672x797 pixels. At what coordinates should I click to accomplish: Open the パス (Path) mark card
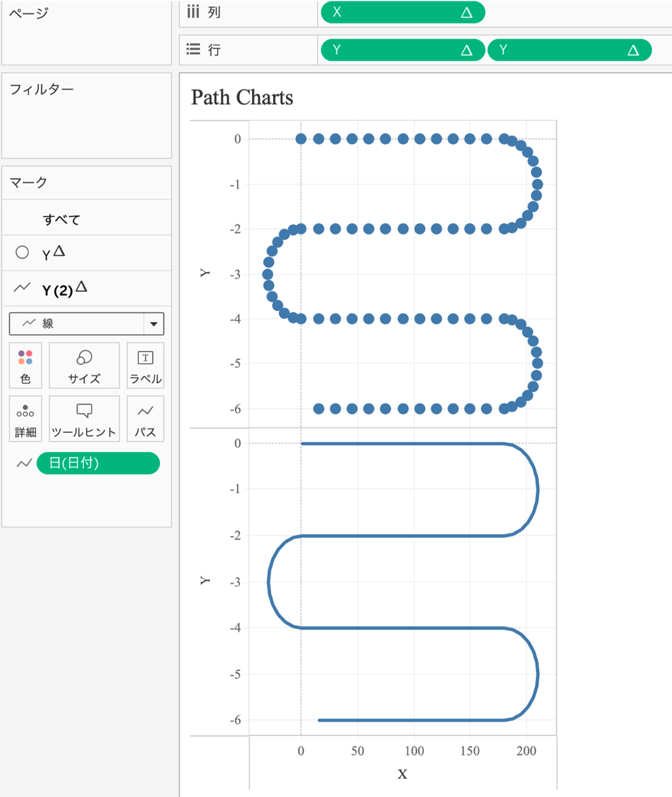click(x=145, y=419)
